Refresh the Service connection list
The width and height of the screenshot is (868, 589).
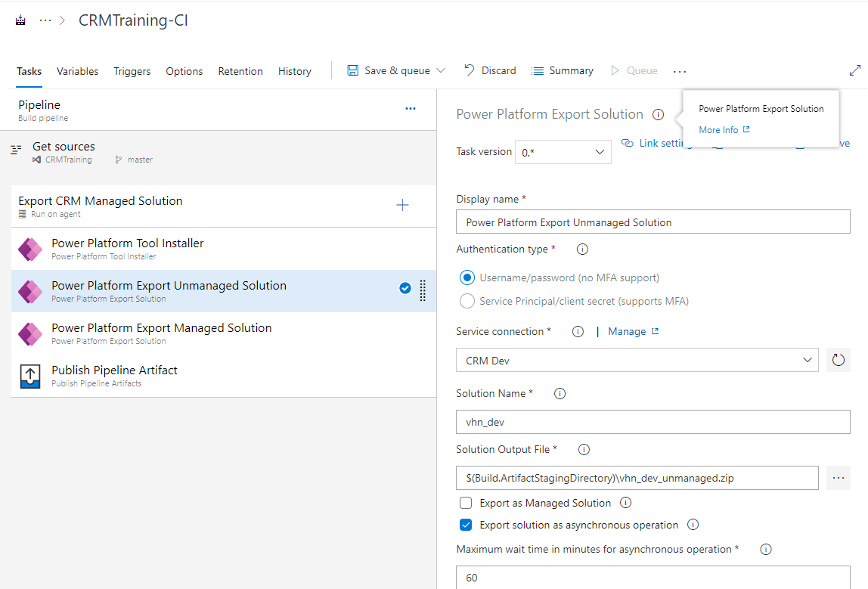(838, 360)
